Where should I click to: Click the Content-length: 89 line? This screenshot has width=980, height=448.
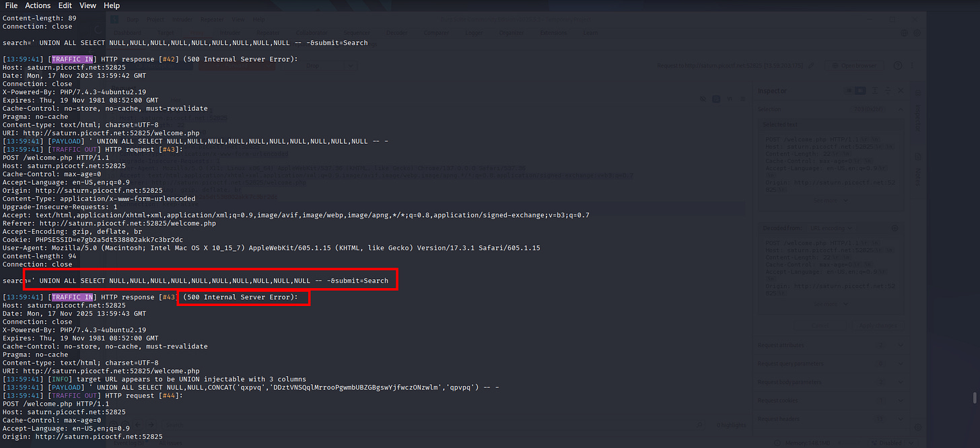(39, 18)
